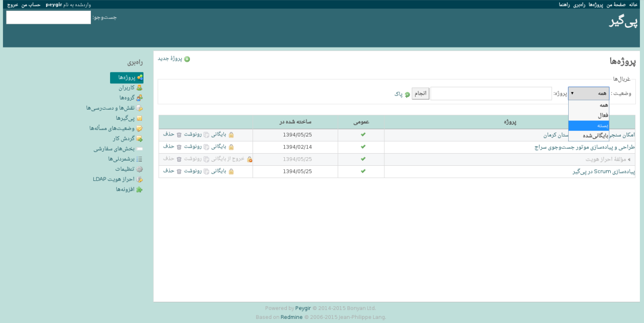Delete the موتور جست‌وجوی سراج project
Viewport: 644px width, 323px height.
coord(172,147)
